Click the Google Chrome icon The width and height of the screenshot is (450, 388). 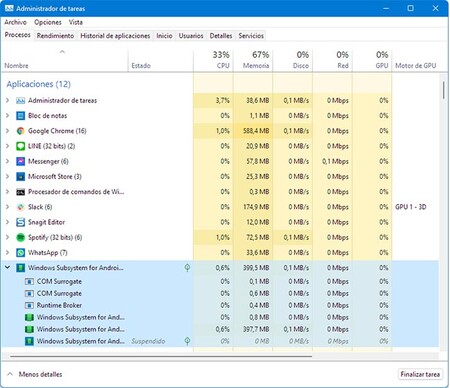pyautogui.click(x=21, y=131)
